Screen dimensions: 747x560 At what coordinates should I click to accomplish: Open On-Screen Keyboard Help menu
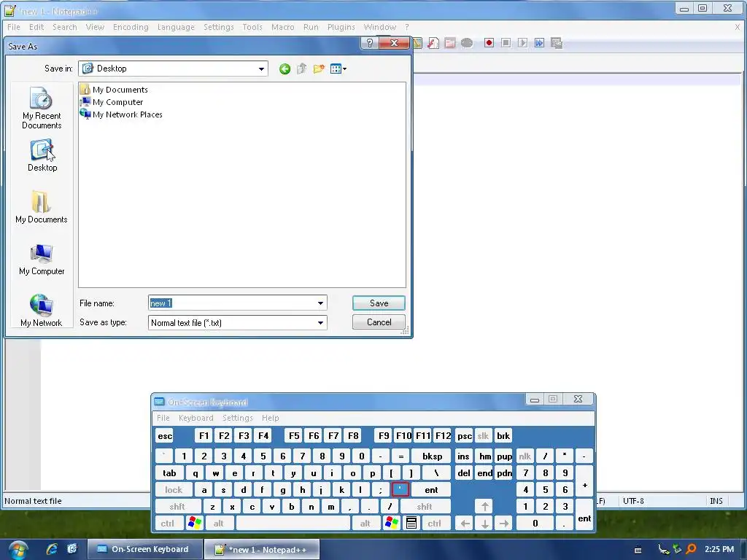tap(270, 418)
